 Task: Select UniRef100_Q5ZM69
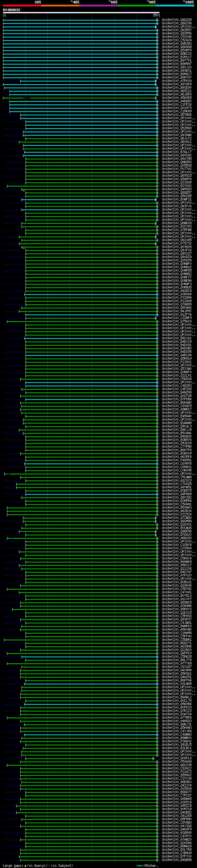pyautogui.click(x=176, y=128)
